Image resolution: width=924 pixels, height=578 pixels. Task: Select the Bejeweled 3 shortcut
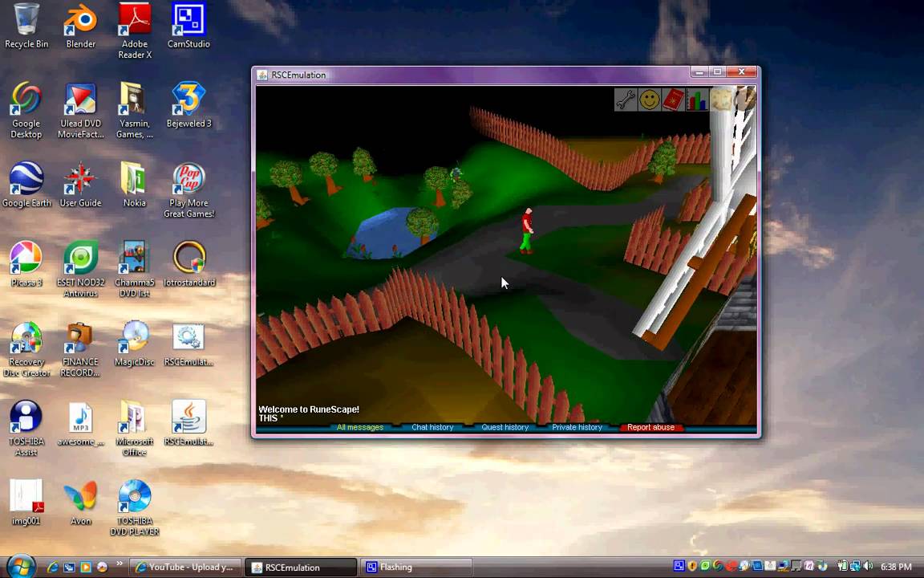point(188,106)
